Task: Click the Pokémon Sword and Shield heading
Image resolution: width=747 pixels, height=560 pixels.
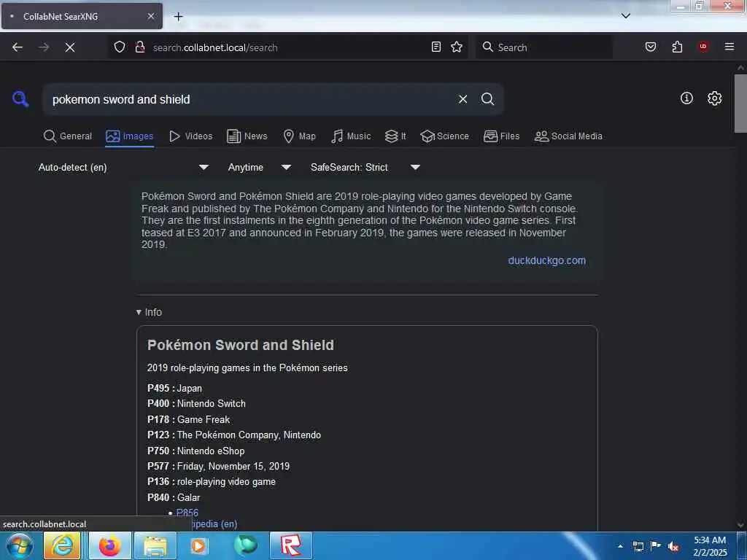Action: (x=241, y=345)
